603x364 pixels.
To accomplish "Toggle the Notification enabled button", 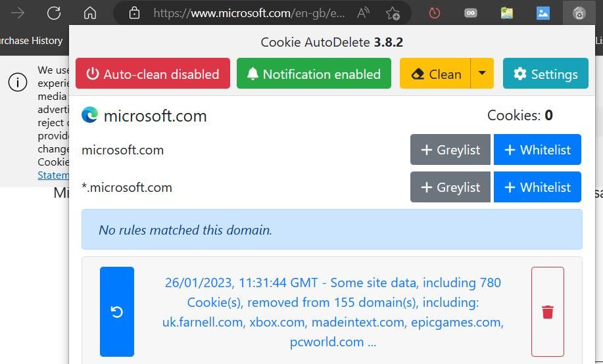I will (x=314, y=74).
